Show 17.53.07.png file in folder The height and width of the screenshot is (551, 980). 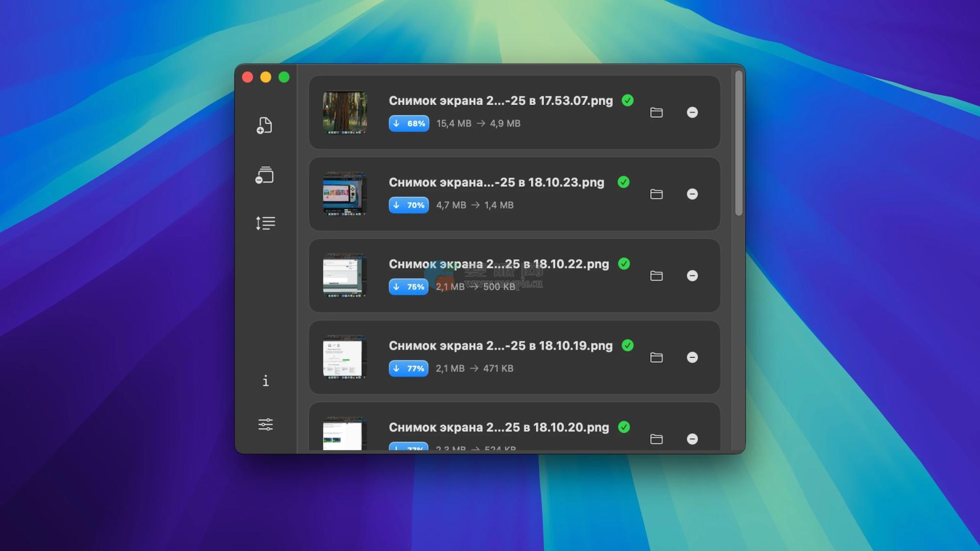(x=656, y=112)
